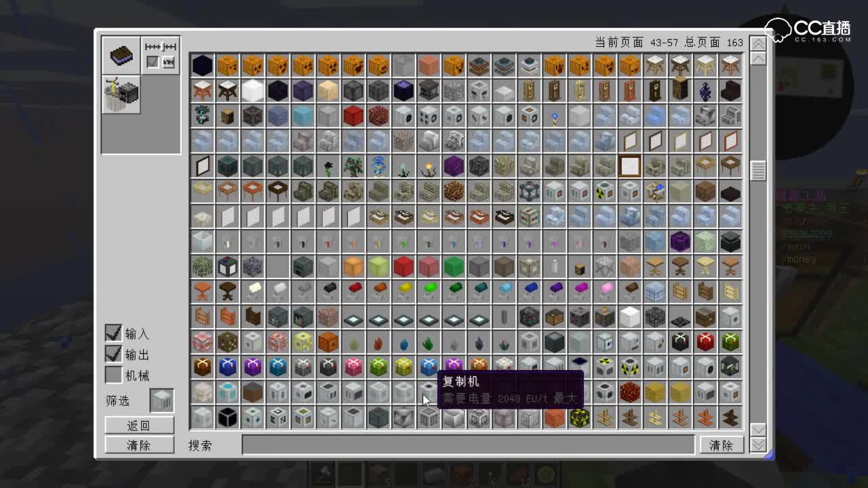This screenshot has width=868, height=488.
Task: Select the blue-orb wand item
Action: click(553, 115)
